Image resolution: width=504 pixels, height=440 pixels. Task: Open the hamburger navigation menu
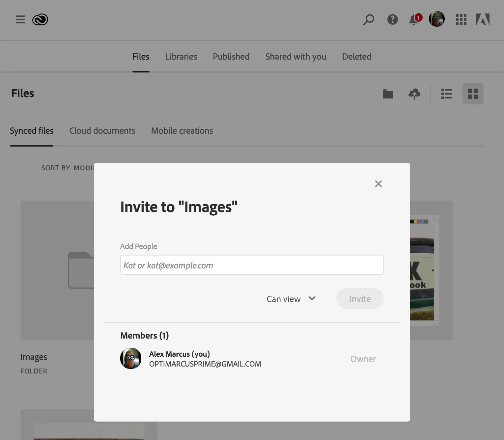[20, 19]
